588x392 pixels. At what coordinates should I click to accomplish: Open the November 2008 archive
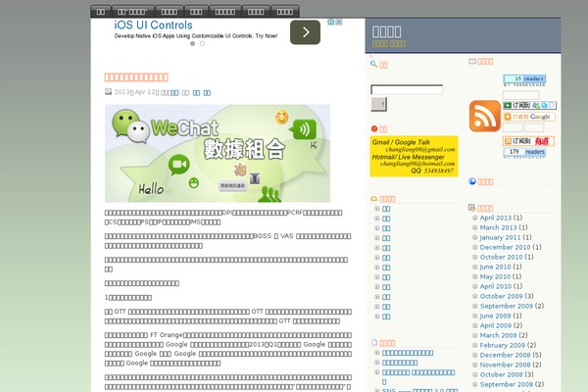coord(505,365)
